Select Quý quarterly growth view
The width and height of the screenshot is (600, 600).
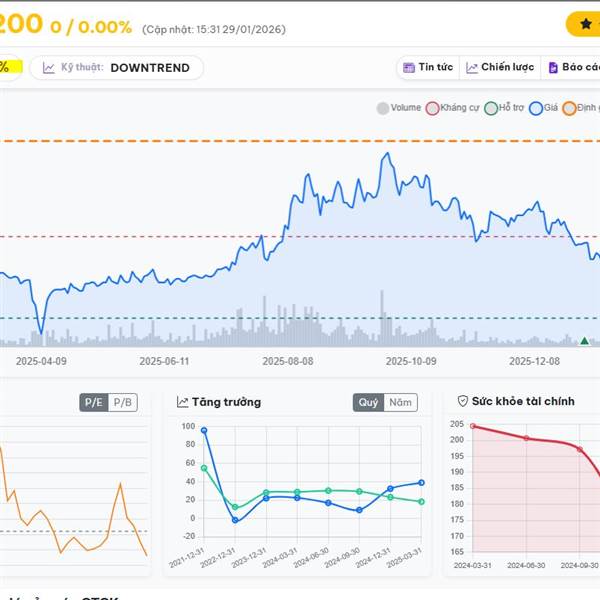pos(368,402)
